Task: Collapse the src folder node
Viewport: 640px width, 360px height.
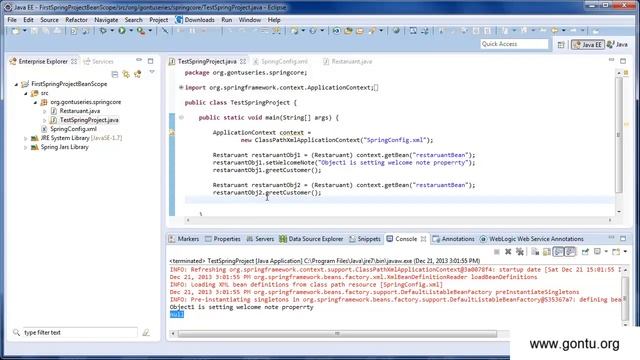Action: point(26,93)
